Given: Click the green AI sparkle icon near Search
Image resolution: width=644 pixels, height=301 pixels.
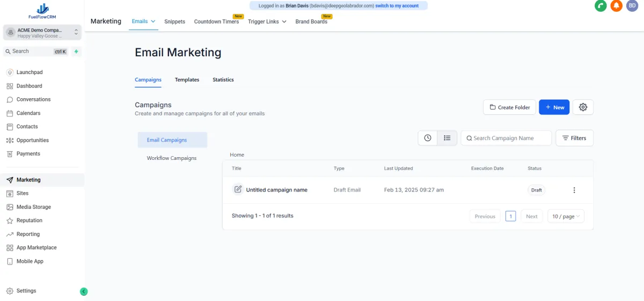Looking at the screenshot, I should [76, 52].
